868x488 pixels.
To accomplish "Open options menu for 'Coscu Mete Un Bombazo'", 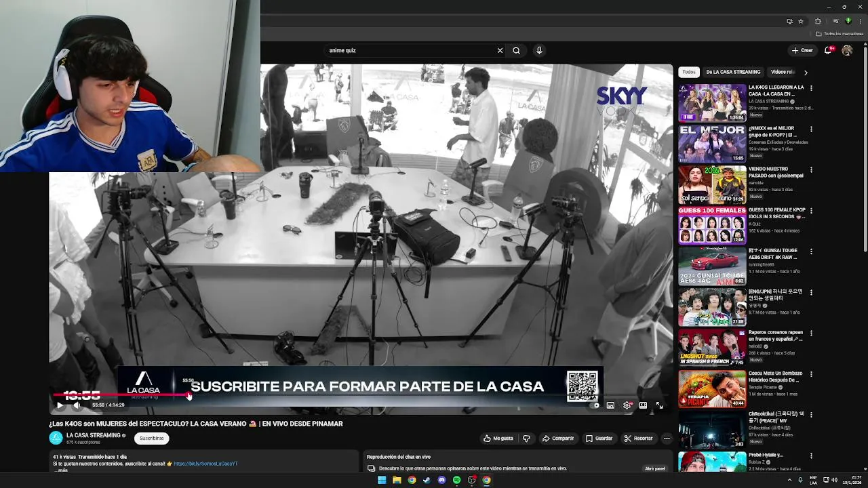I will pyautogui.click(x=811, y=373).
